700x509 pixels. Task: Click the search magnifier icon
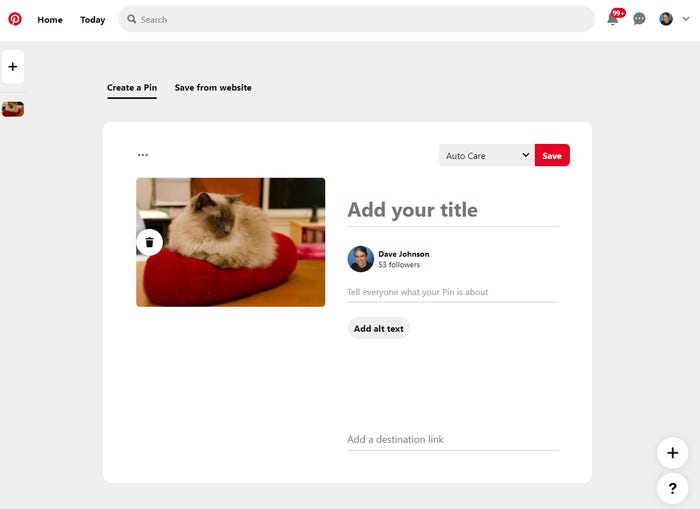point(132,19)
